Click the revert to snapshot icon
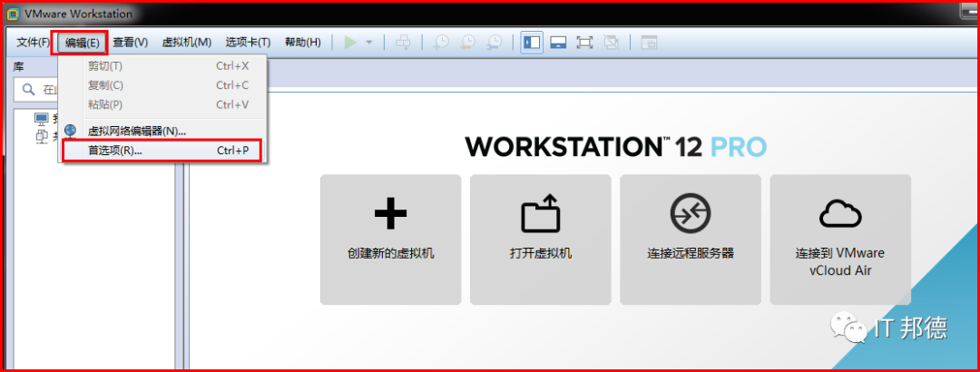Image resolution: width=980 pixels, height=372 pixels. tap(467, 43)
